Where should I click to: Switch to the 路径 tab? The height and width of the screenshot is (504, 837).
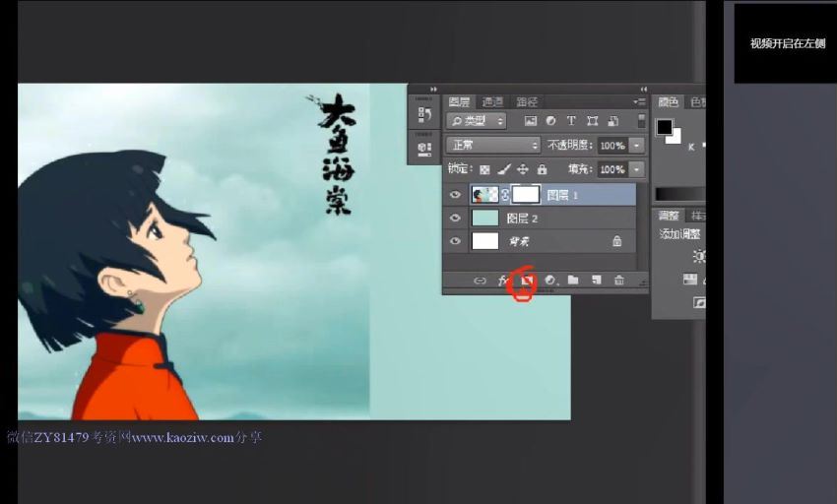[527, 102]
